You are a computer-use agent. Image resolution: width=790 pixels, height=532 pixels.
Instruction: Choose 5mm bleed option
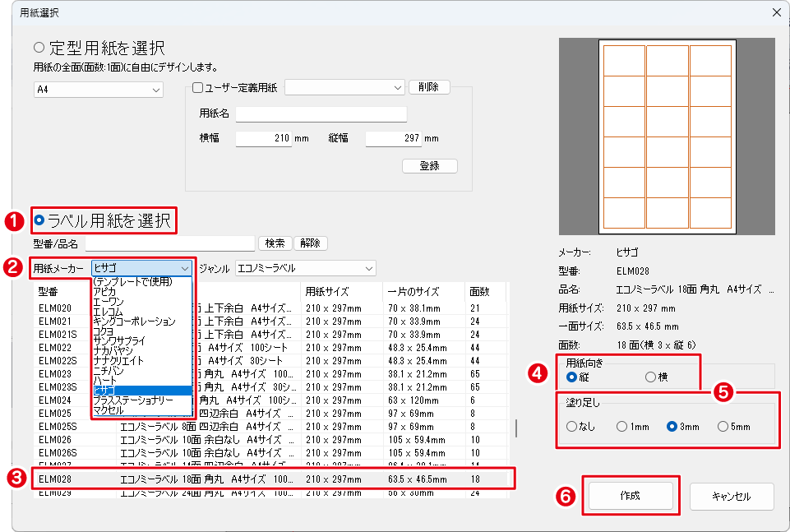pyautogui.click(x=723, y=427)
